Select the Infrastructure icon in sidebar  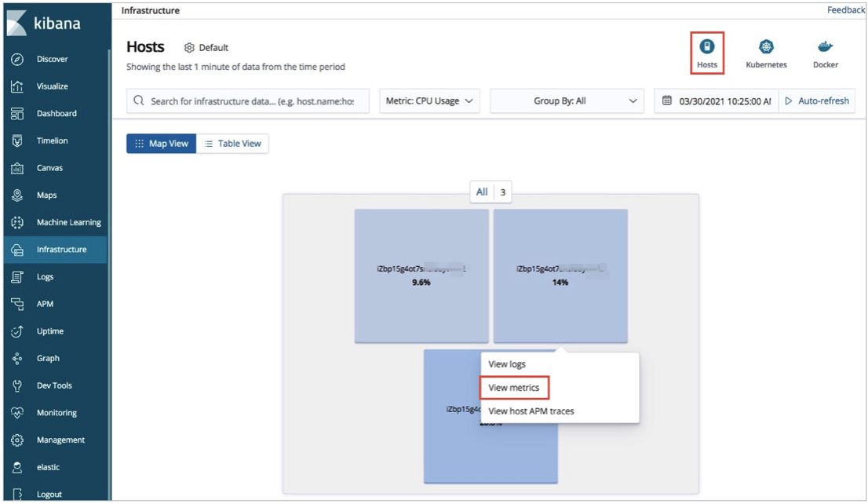pos(17,250)
